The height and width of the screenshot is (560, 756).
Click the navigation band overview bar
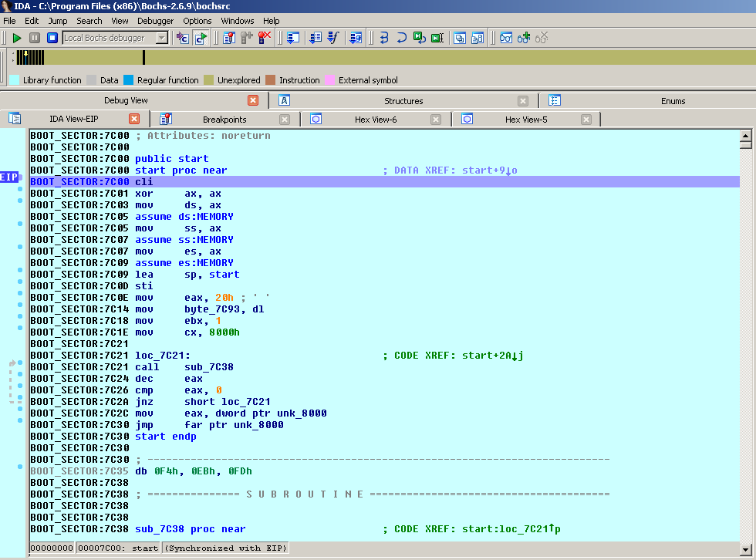click(x=385, y=57)
